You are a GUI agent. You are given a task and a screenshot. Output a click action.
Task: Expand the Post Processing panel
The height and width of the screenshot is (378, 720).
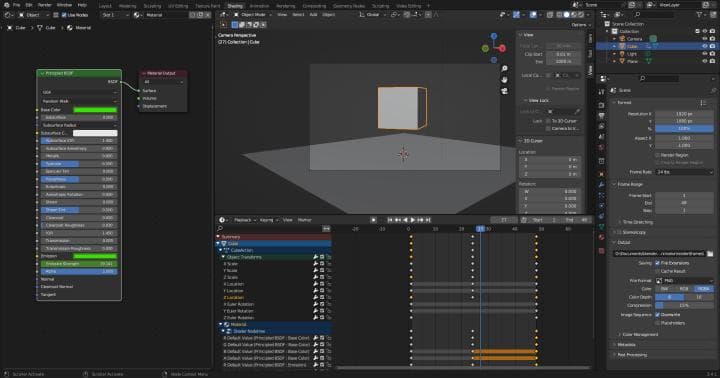pos(631,355)
